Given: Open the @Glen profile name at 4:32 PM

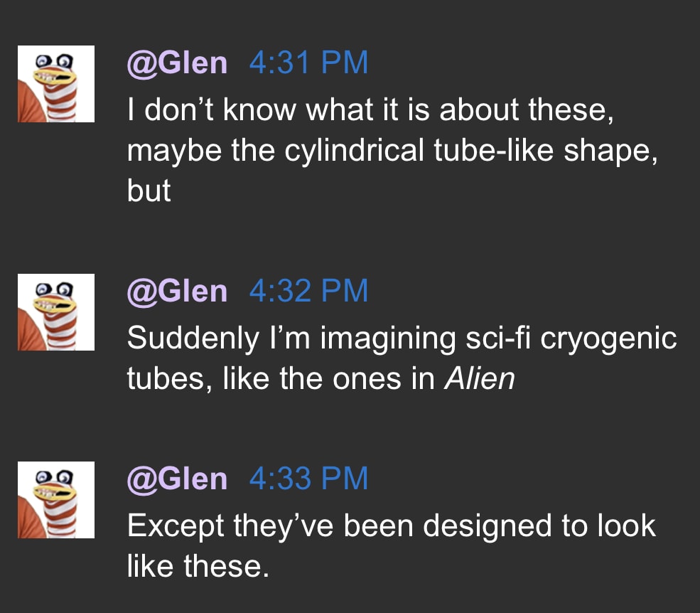Looking at the screenshot, I should [x=177, y=292].
